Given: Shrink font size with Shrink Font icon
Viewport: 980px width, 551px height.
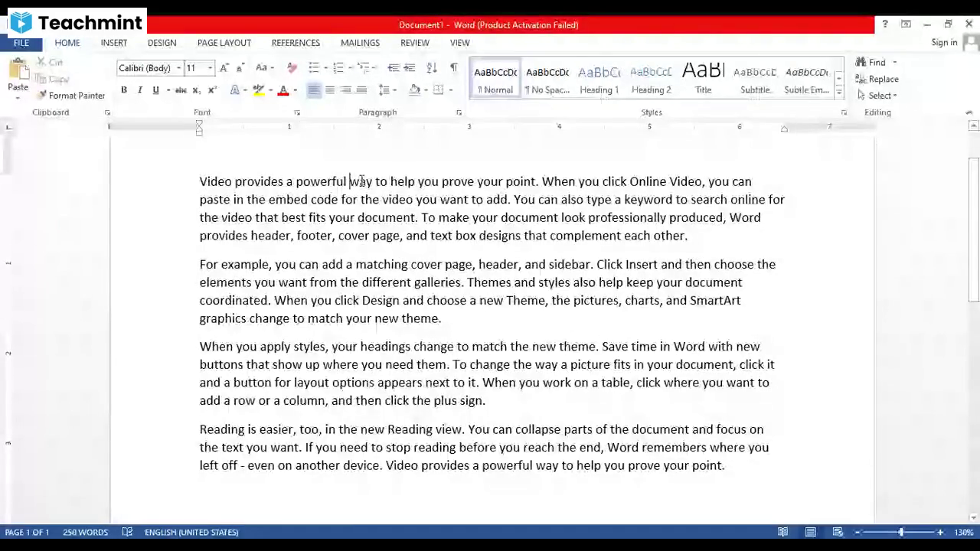Looking at the screenshot, I should (240, 68).
